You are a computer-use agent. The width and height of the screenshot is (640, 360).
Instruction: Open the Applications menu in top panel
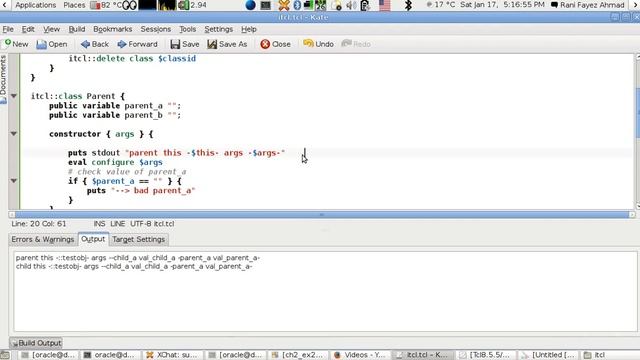pos(36,5)
